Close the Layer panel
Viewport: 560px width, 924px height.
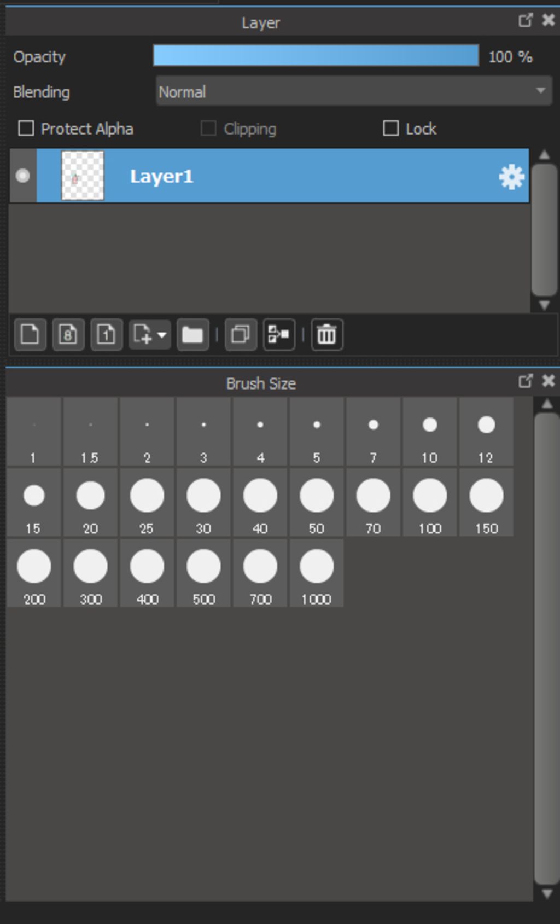point(548,20)
